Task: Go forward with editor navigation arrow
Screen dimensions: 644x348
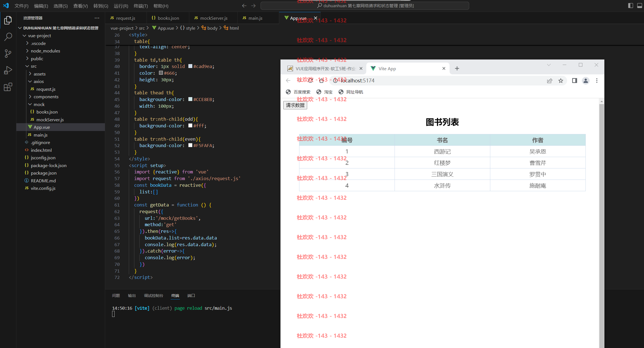Action: [253, 6]
